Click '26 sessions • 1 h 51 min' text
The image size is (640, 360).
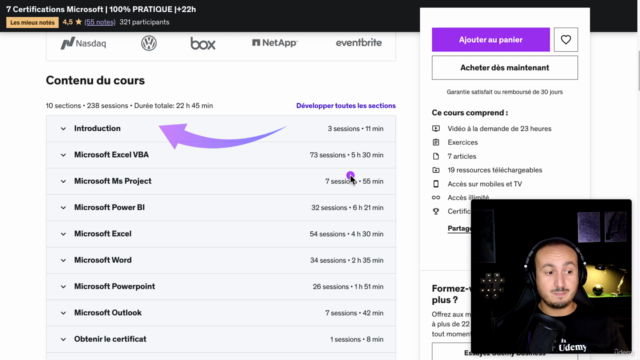(x=348, y=287)
